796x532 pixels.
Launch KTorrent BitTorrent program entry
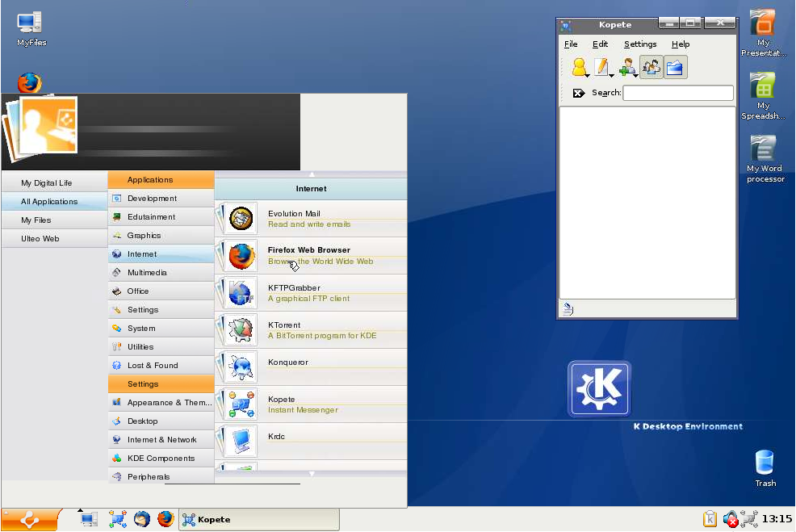311,330
